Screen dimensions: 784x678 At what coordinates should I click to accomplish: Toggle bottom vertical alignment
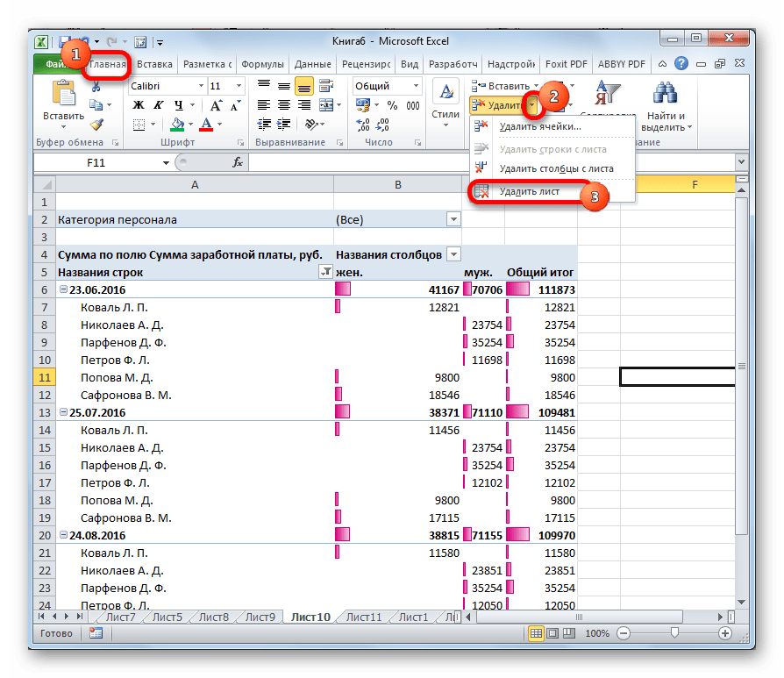pyautogui.click(x=304, y=86)
